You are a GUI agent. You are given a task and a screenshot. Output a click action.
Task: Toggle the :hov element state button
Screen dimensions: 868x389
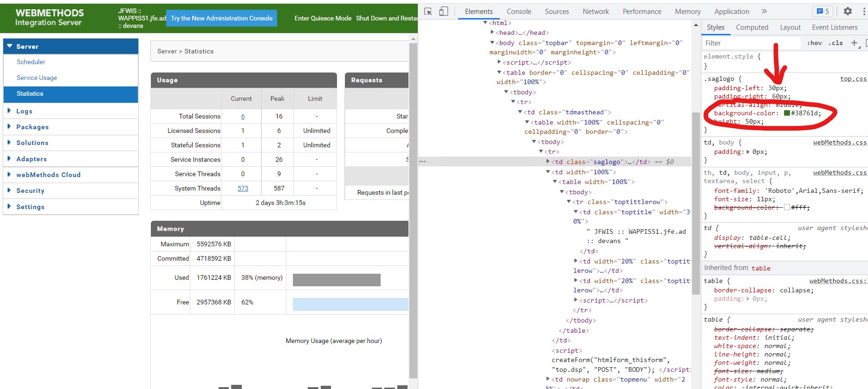coord(814,43)
